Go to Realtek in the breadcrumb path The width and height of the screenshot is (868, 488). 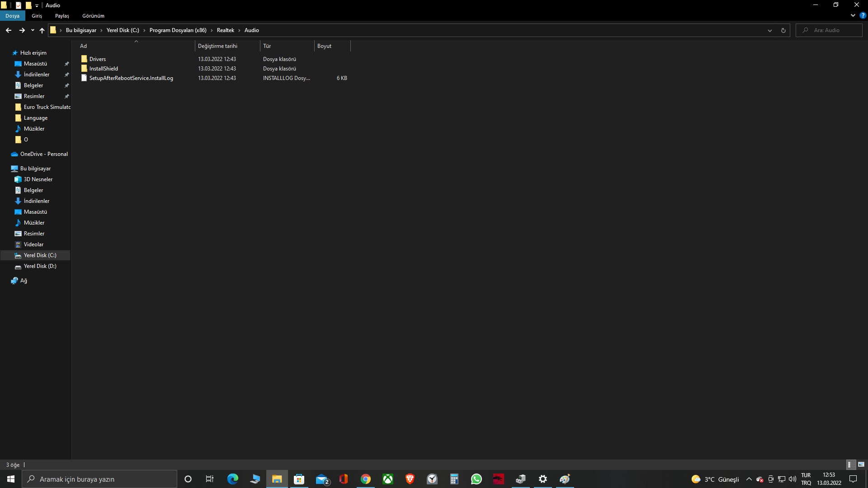click(x=225, y=30)
